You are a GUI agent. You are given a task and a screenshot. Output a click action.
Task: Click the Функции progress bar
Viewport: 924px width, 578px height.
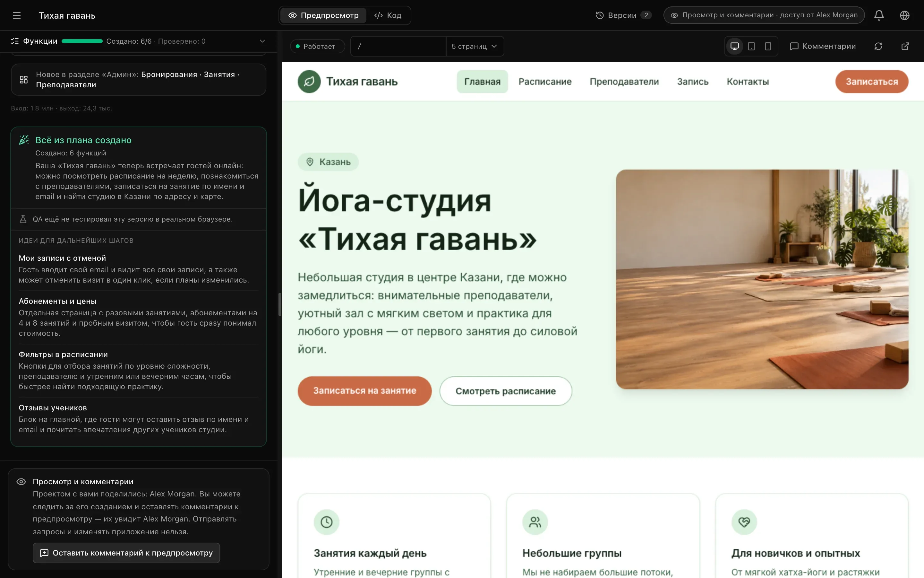[82, 41]
